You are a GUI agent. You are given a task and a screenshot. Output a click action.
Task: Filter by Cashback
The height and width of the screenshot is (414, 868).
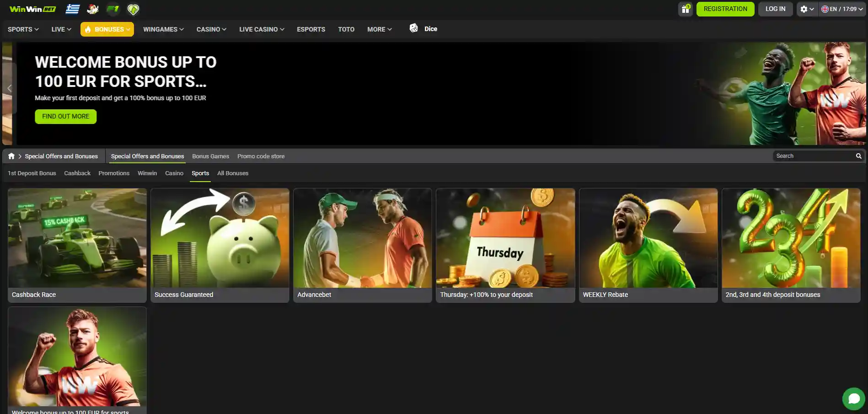tap(77, 173)
